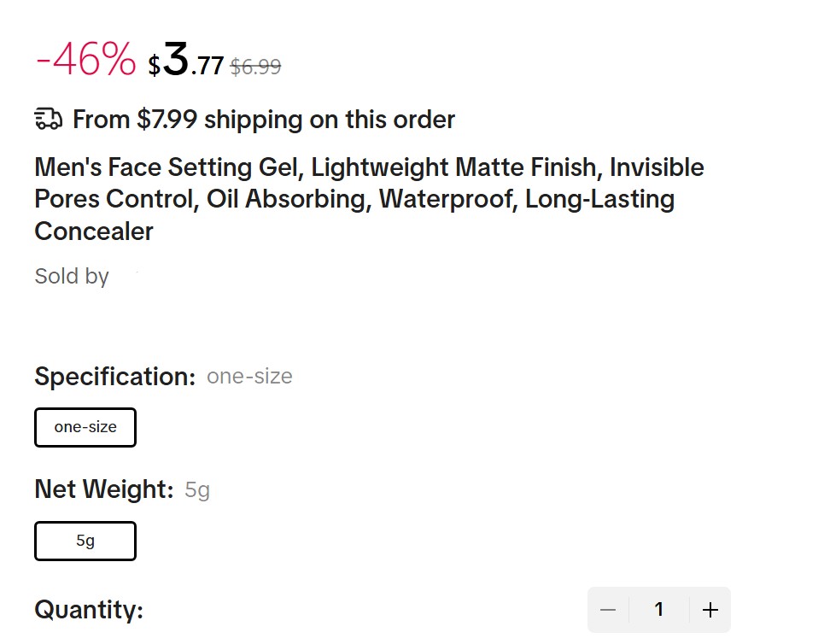
Task: Click the Net Weight label
Action: 104,489
